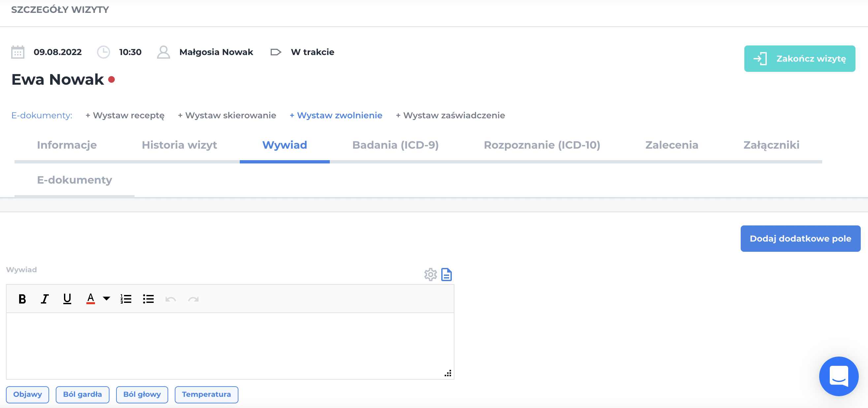
Task: Open the Załączniki tab
Action: coord(771,145)
